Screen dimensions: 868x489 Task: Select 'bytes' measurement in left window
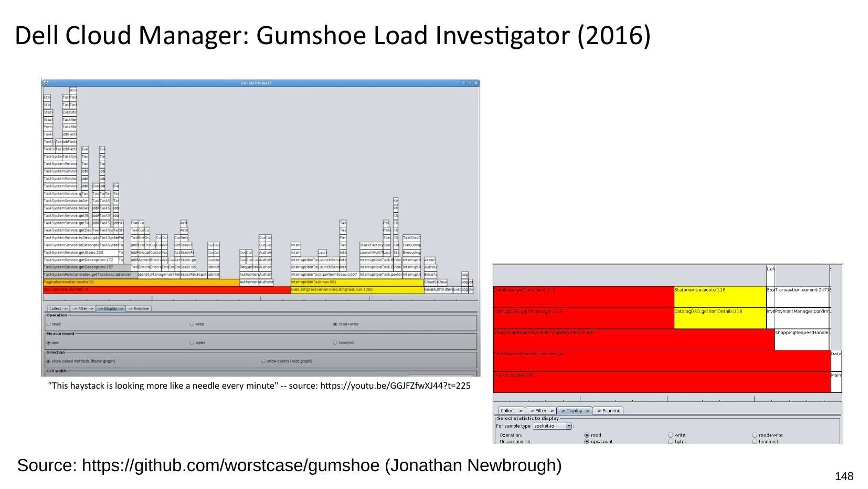(x=192, y=342)
